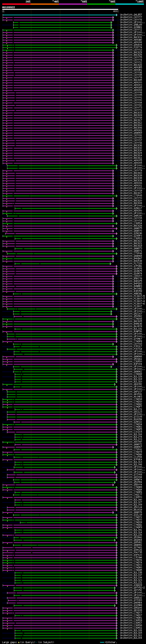The width and height of the screenshot is (146, 644).
Task: Open hit UniRef100_B4NBR3
Action: click(131, 286)
